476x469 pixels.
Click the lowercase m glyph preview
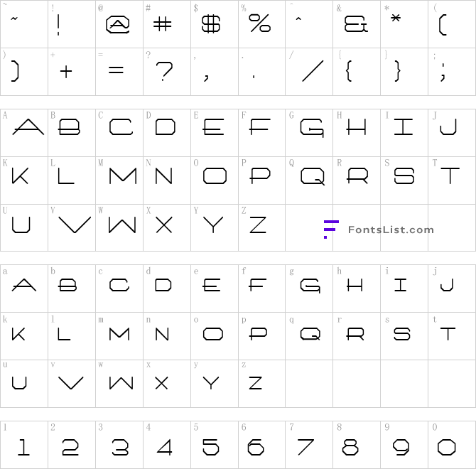[119, 334]
